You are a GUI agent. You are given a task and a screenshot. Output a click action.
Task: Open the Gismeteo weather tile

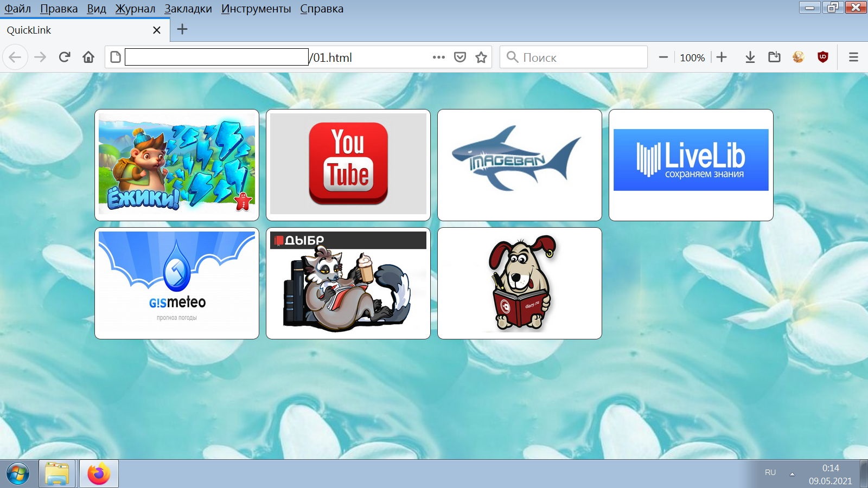(x=177, y=283)
